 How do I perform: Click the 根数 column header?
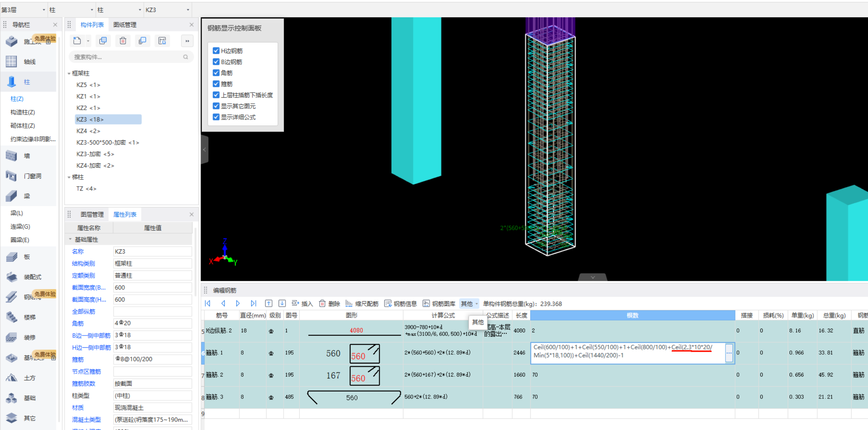(632, 315)
